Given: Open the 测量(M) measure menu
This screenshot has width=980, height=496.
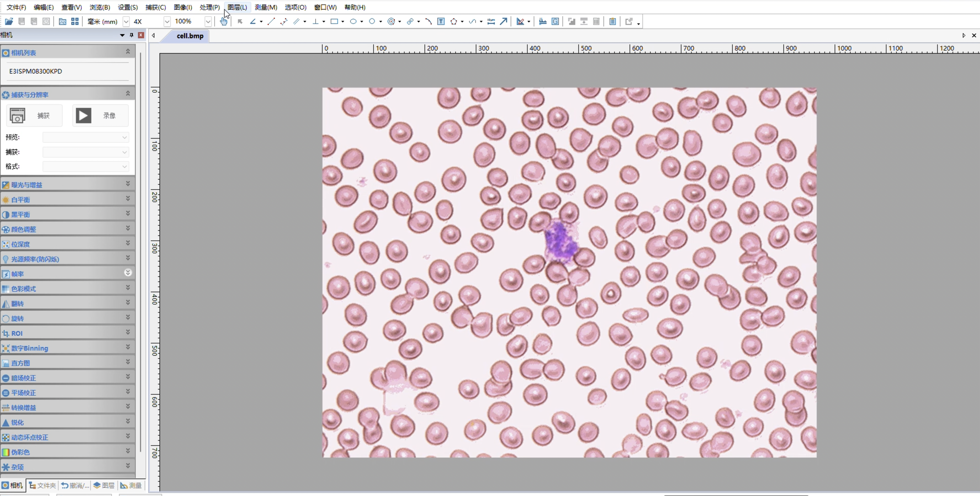Looking at the screenshot, I should [x=266, y=7].
